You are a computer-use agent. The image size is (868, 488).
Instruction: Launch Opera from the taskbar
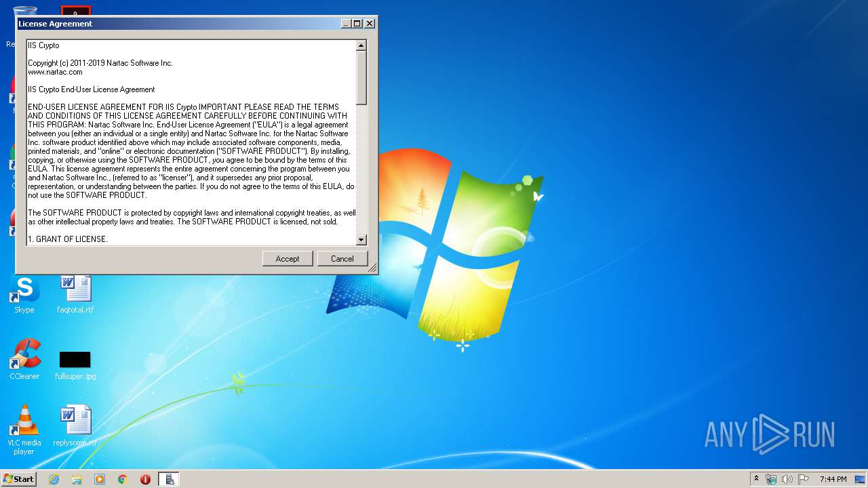[145, 479]
